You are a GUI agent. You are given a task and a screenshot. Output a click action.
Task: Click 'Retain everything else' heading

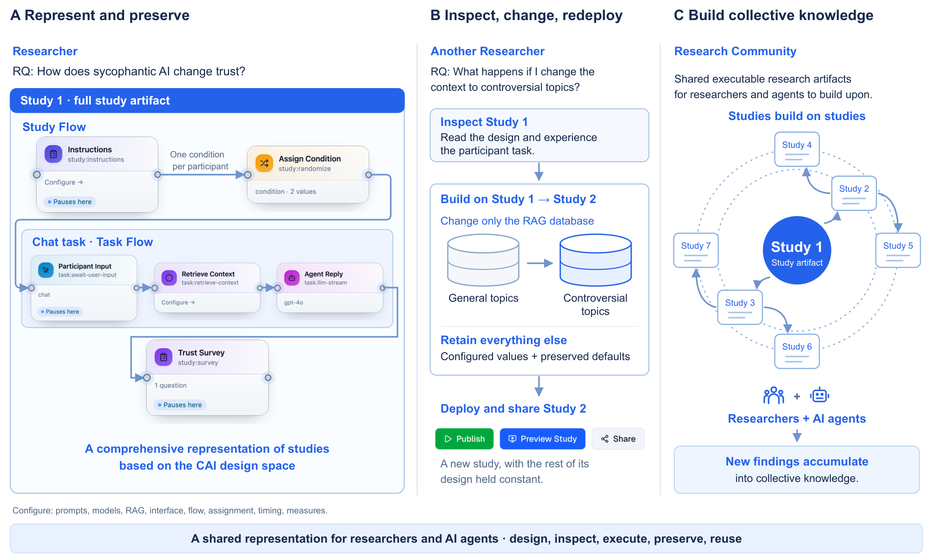(503, 340)
